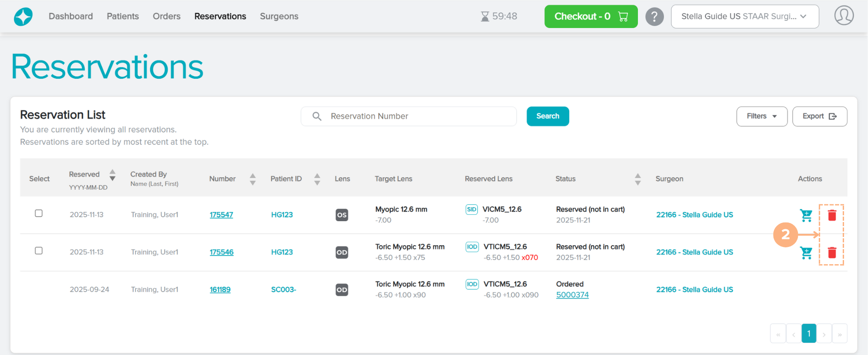Sort by Patient ID column arrows
The width and height of the screenshot is (868, 355).
(x=317, y=179)
